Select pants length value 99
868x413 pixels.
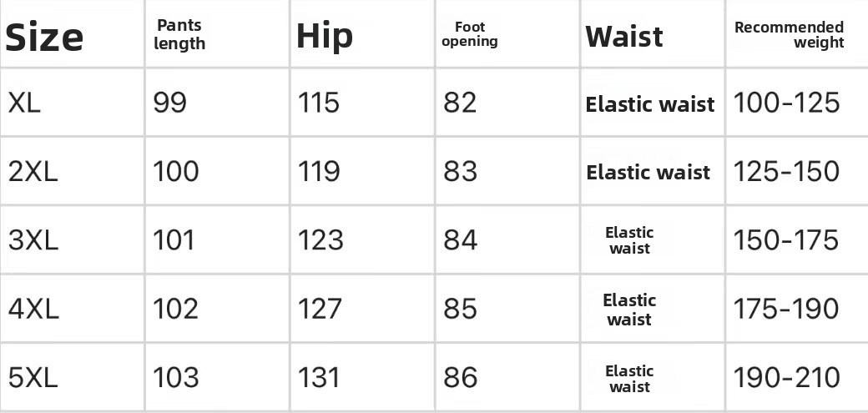pyautogui.click(x=169, y=103)
